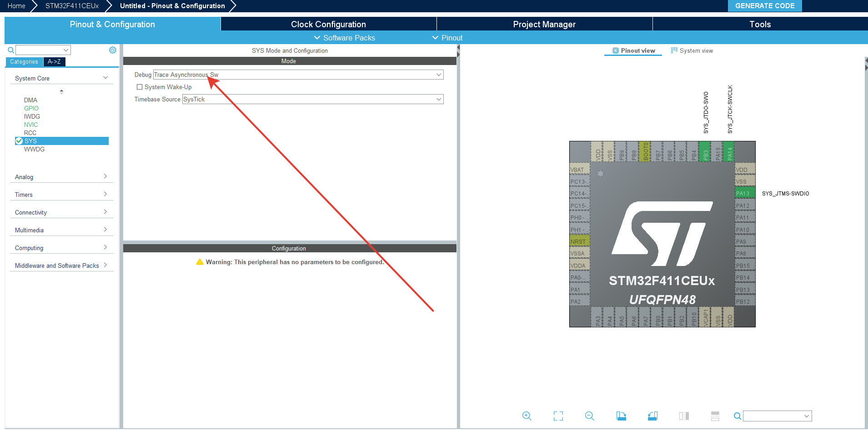Zoom out of the chip pinout
Viewport: 868px width, 431px height.
[589, 416]
